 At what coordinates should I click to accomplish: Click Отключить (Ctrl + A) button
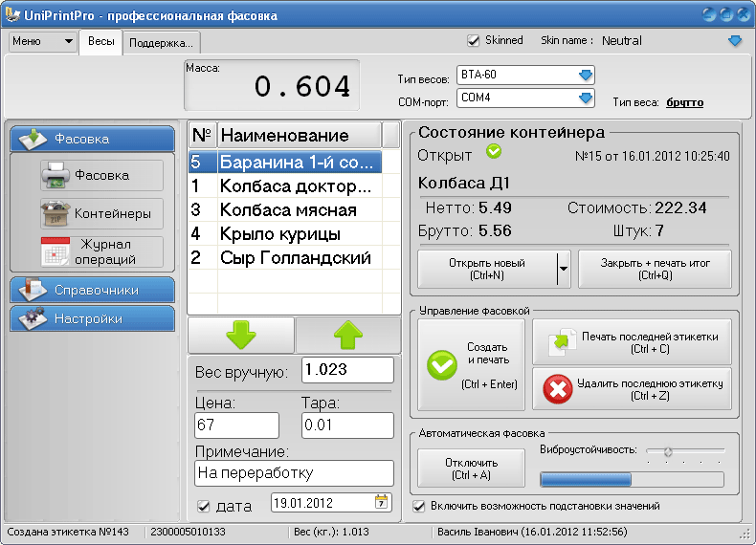point(471,469)
